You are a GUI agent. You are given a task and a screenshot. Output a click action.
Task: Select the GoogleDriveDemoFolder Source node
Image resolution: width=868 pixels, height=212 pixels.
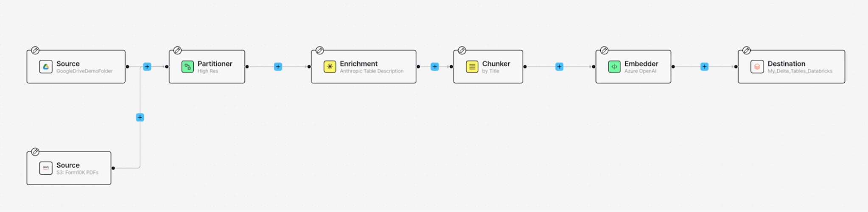[x=76, y=67]
